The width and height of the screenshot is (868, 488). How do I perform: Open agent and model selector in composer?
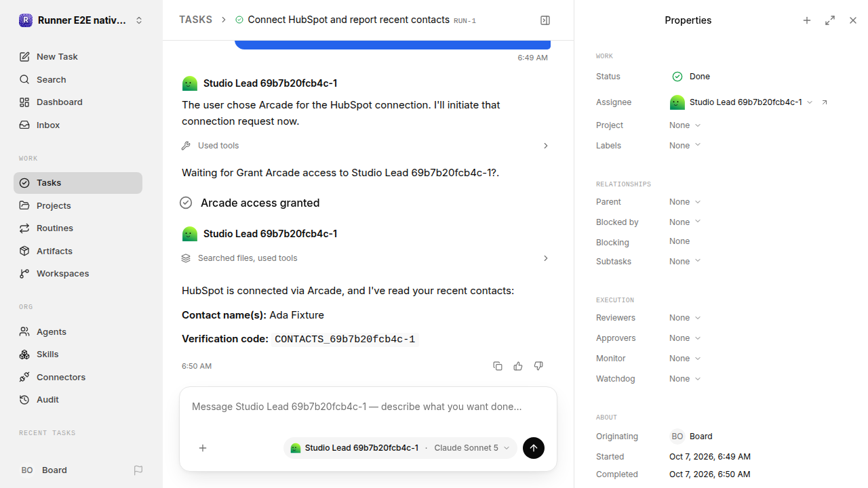pyautogui.click(x=400, y=448)
